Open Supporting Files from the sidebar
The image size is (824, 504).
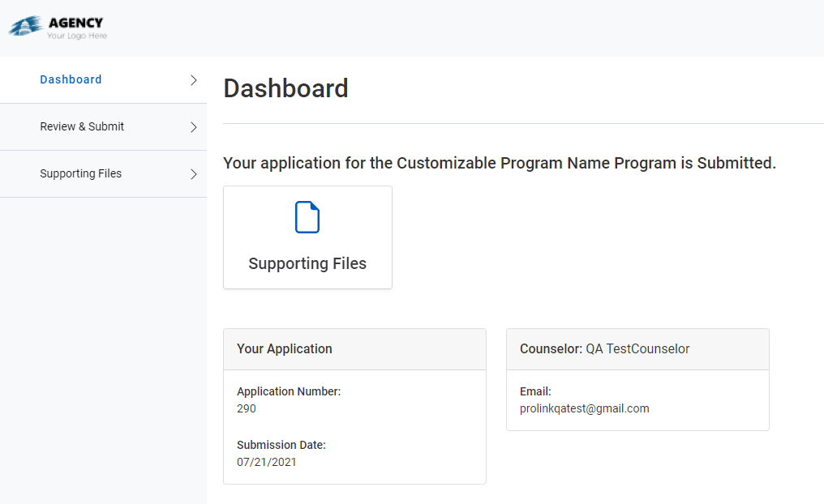(x=80, y=173)
